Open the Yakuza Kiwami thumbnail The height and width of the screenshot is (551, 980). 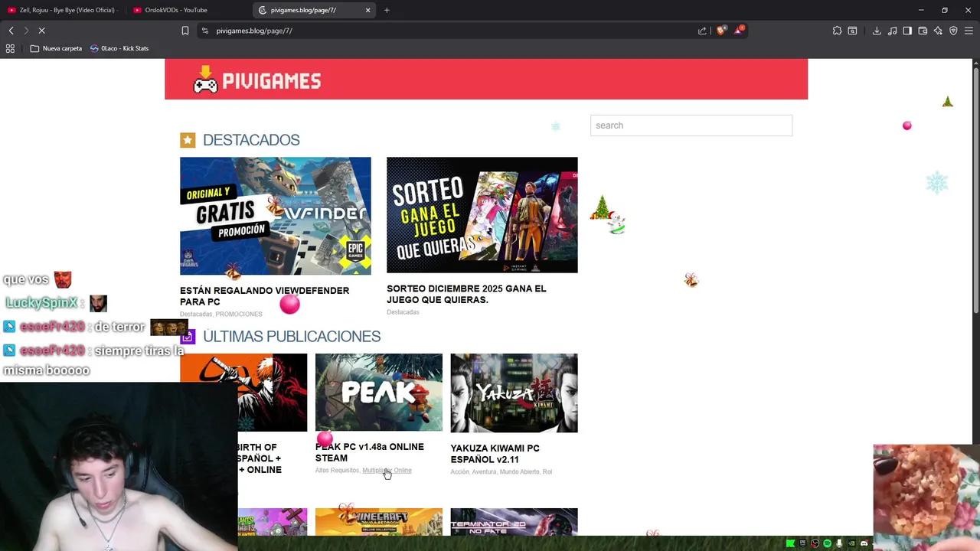point(514,393)
